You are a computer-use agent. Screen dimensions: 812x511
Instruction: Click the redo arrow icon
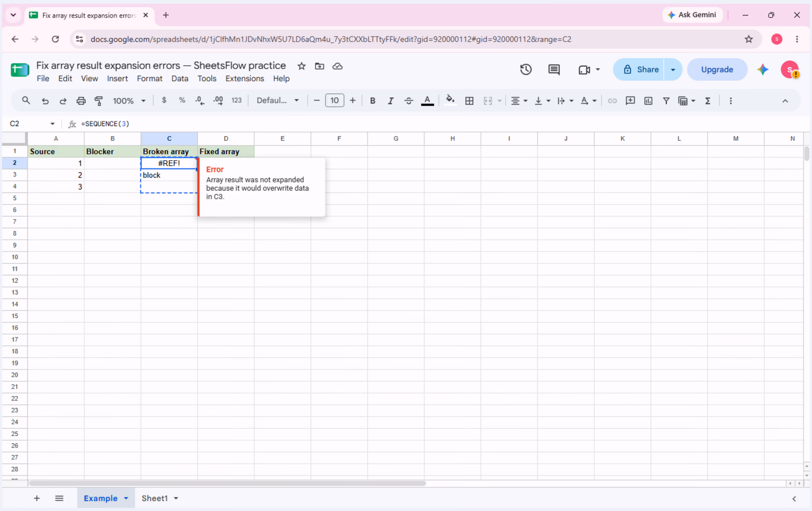coord(63,101)
